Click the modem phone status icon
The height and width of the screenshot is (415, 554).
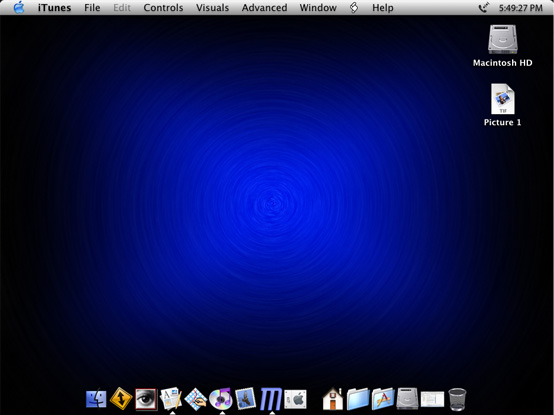[x=484, y=7]
